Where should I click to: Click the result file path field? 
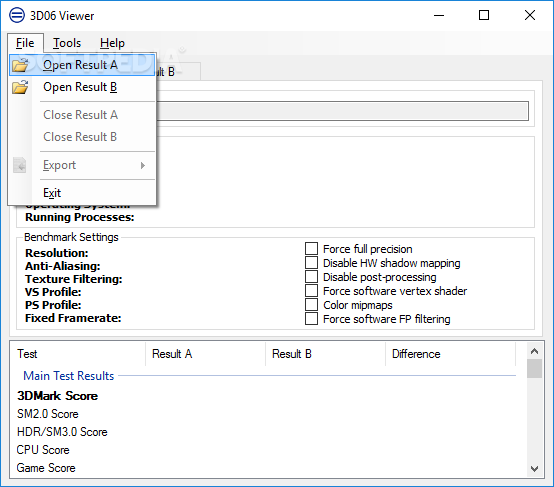[342, 111]
